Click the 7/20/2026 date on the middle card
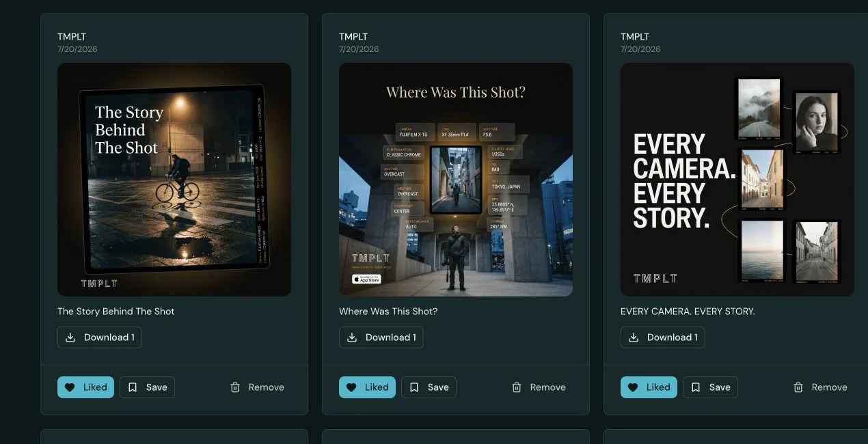The image size is (868, 444). pos(359,49)
